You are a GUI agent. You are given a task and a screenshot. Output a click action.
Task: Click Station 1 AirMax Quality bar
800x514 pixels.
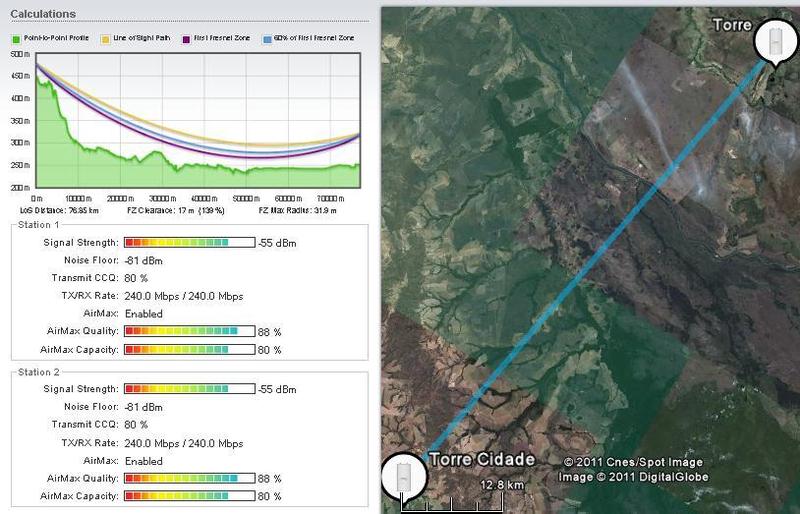click(x=190, y=331)
